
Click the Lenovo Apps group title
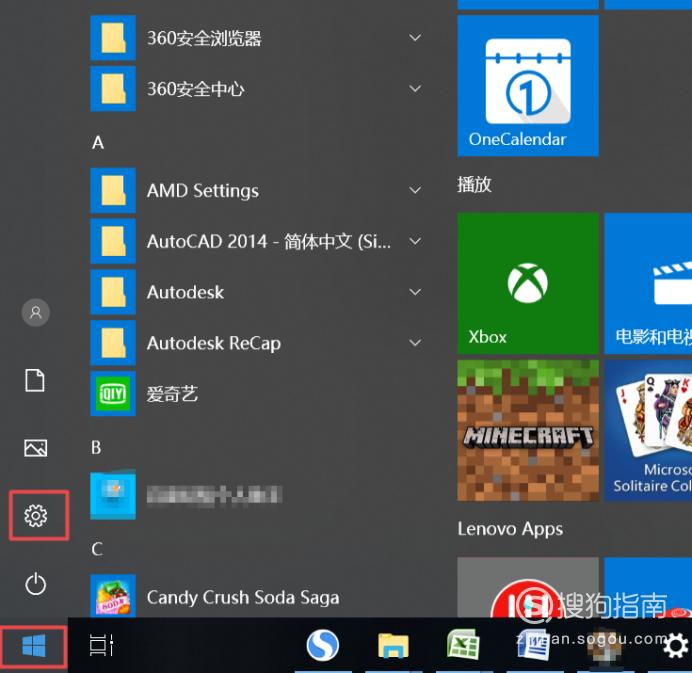pos(510,529)
